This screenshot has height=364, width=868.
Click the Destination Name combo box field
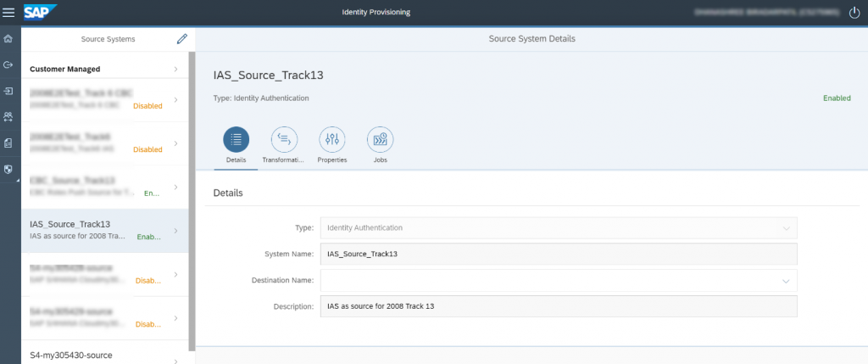click(x=559, y=280)
